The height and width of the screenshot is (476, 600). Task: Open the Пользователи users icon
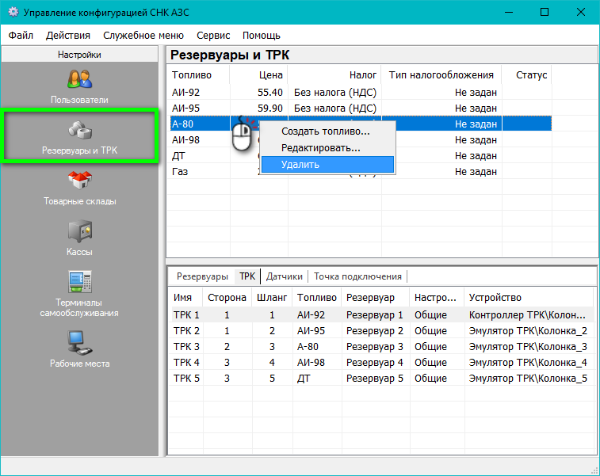coord(79,81)
